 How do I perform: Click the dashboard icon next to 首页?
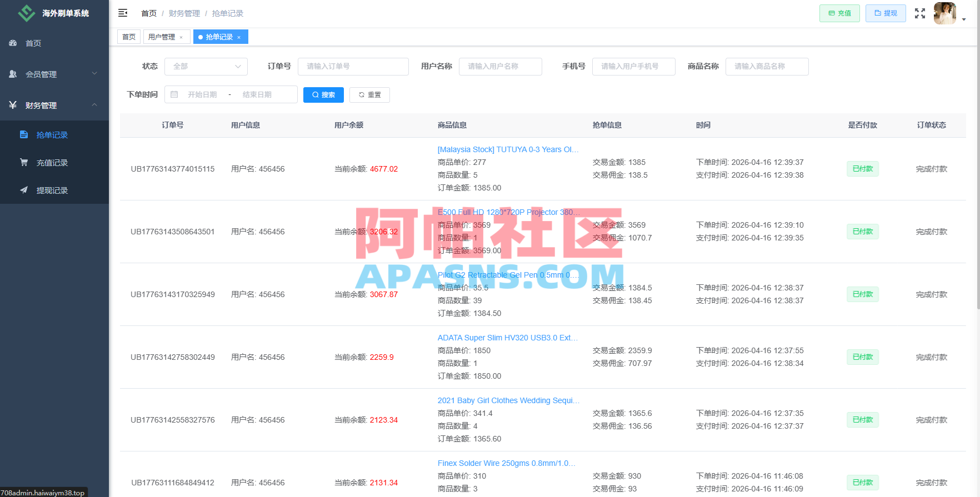coord(13,43)
